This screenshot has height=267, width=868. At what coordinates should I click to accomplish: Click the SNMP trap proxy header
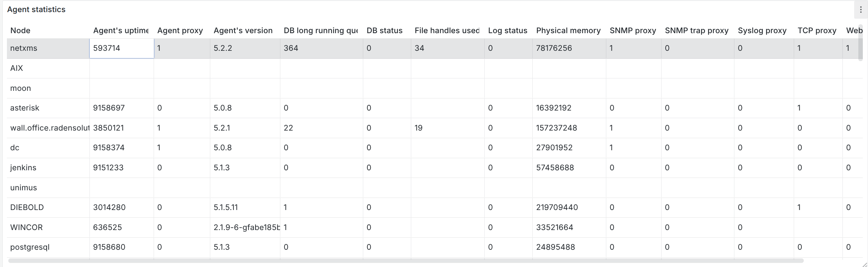pyautogui.click(x=697, y=30)
